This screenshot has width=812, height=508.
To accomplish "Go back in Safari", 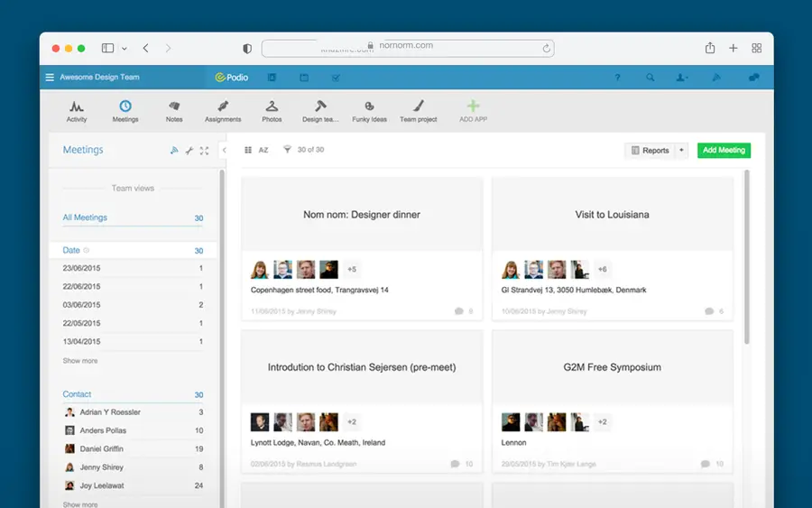I will (x=145, y=48).
